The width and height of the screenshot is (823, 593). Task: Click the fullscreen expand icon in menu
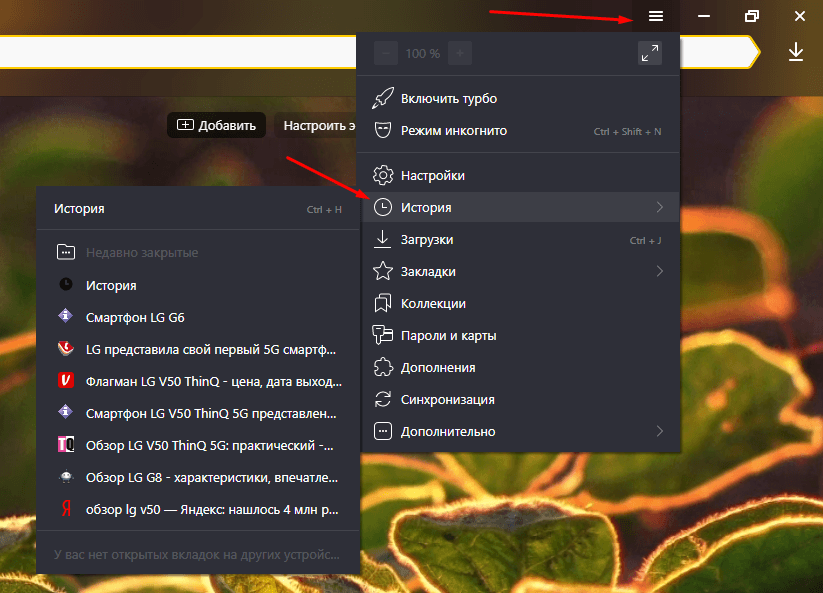[650, 53]
